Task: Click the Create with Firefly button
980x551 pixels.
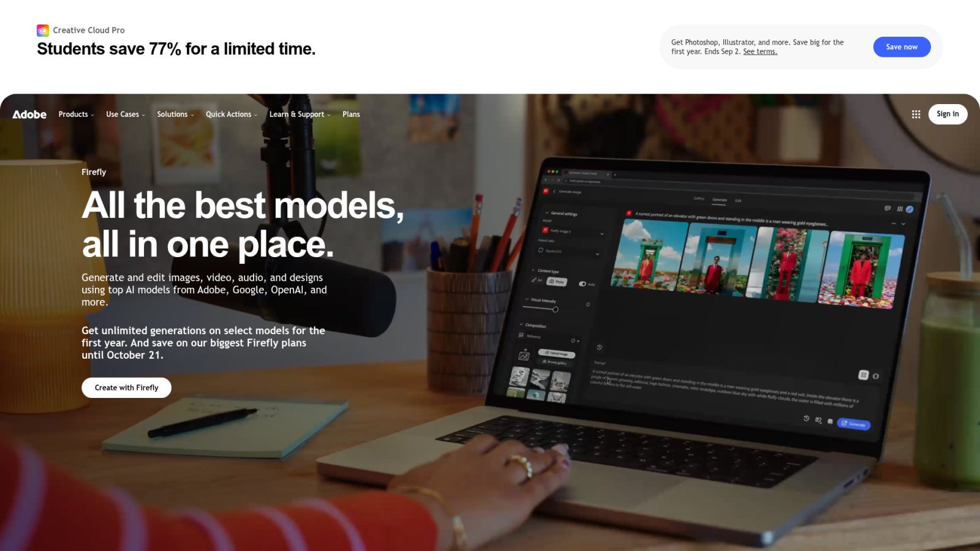Action: click(126, 388)
